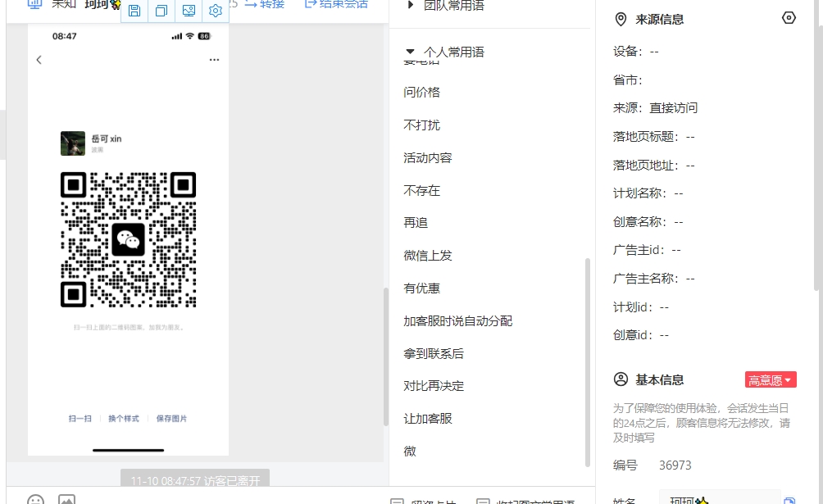Viewport: 823px width, 504px height.
Task: Open the hexagon settings icon in 来源信息
Action: click(x=789, y=18)
